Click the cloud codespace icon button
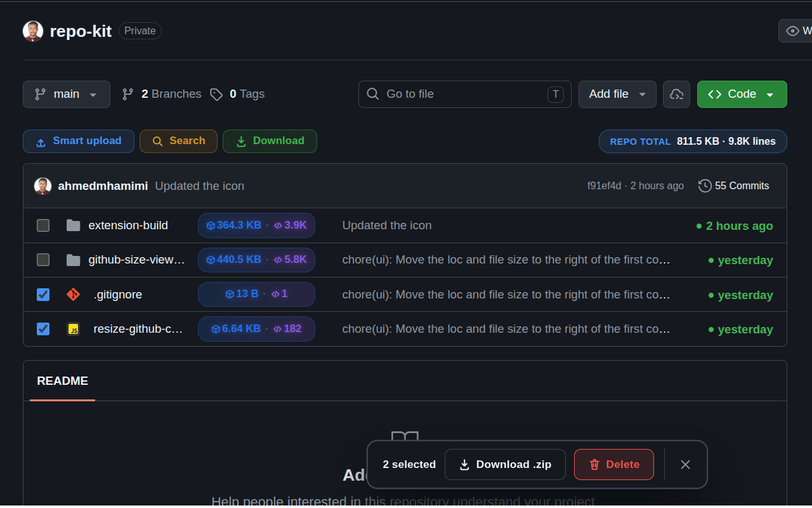 (x=677, y=94)
